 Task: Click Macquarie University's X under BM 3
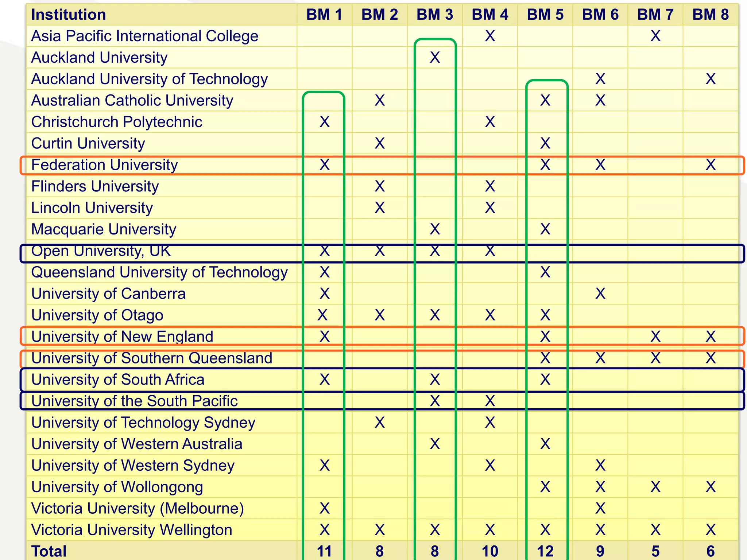tap(435, 229)
